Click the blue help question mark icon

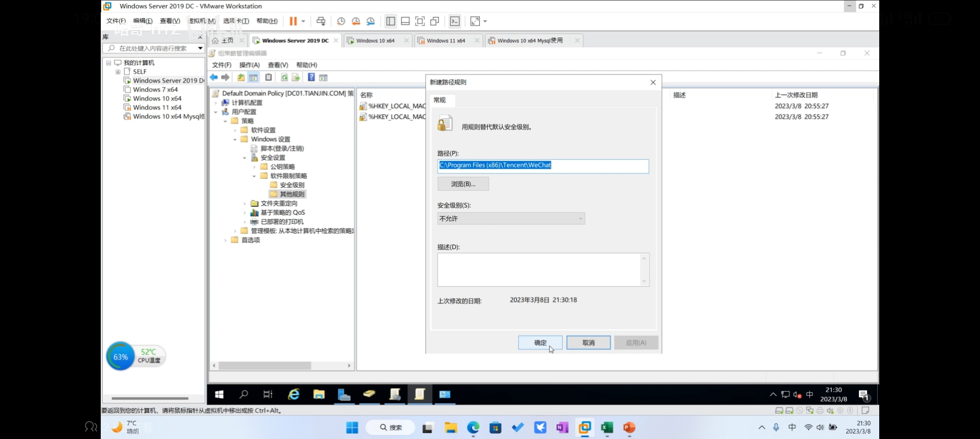coord(311,77)
